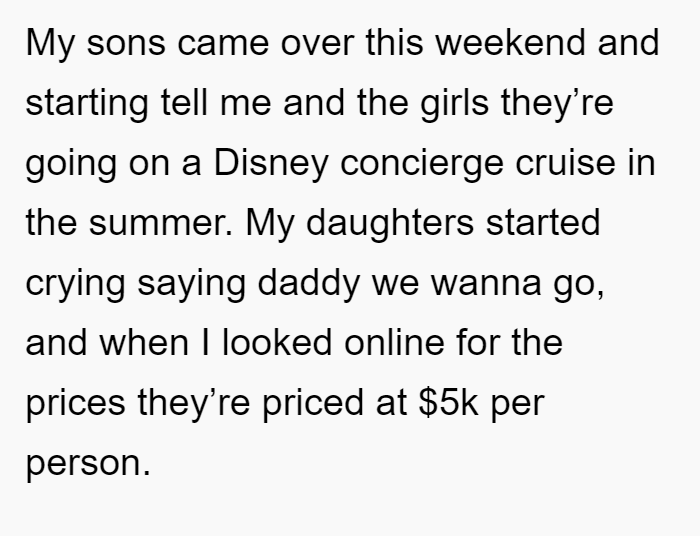The height and width of the screenshot is (536, 700).
Task: Click the word "going" starting third line
Action: [x=71, y=165]
